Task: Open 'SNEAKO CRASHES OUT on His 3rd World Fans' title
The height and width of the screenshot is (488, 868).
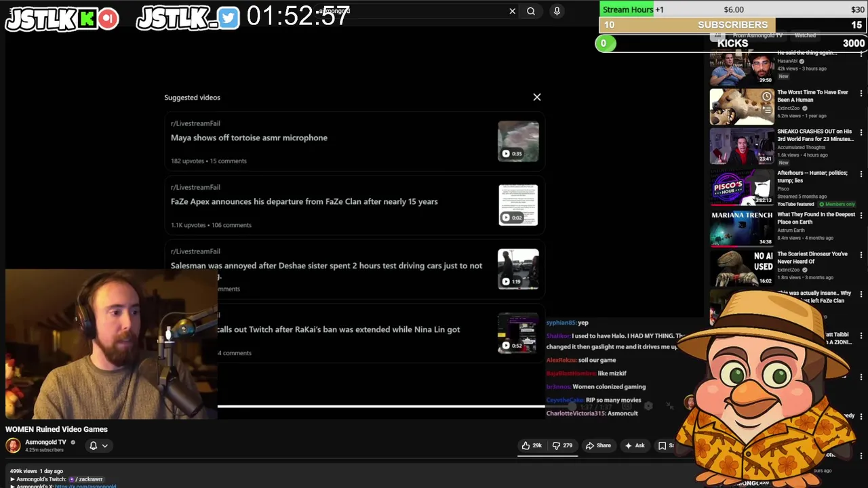Action: coord(815,135)
